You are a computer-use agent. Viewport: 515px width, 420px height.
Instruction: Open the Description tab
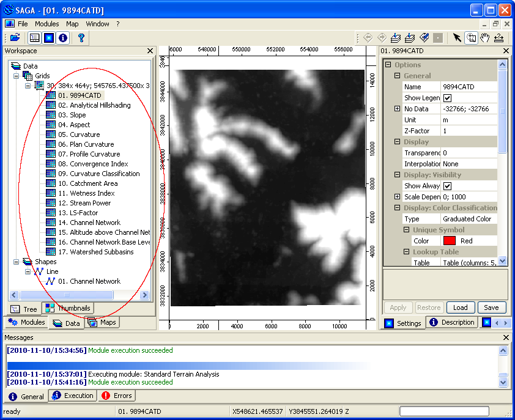(452, 322)
